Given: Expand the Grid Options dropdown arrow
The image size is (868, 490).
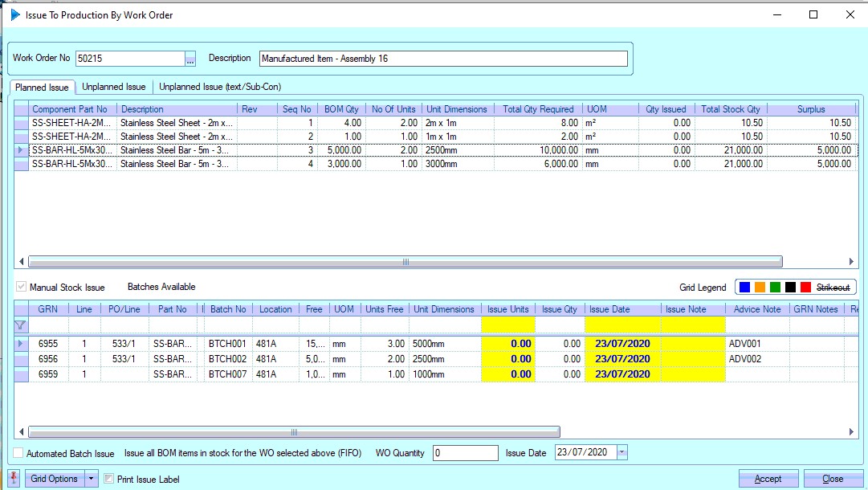Looking at the screenshot, I should point(91,479).
